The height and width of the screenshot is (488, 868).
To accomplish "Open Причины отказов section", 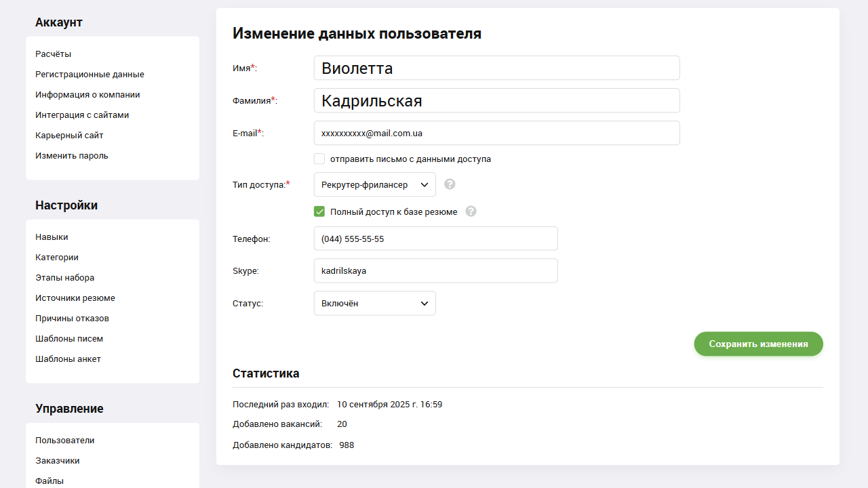I will pos(73,318).
